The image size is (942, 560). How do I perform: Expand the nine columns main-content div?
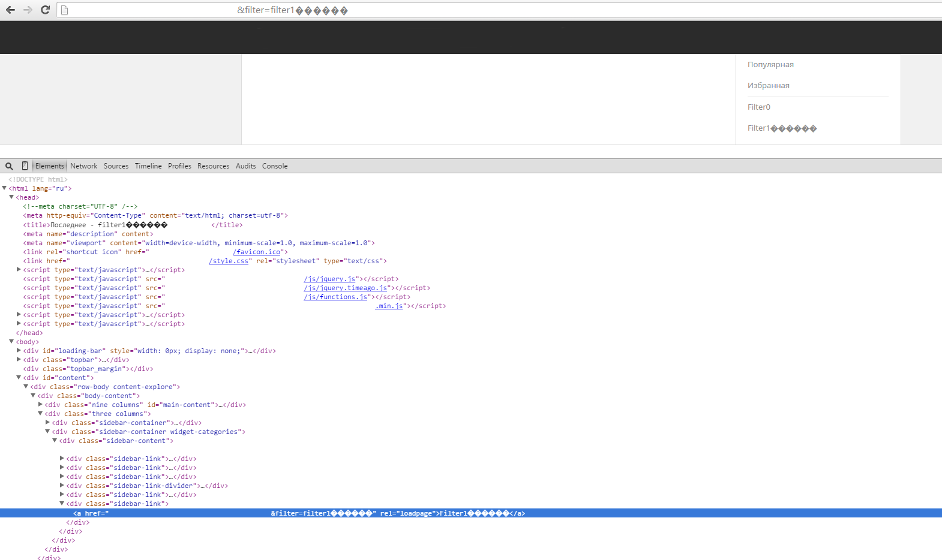tap(40, 405)
